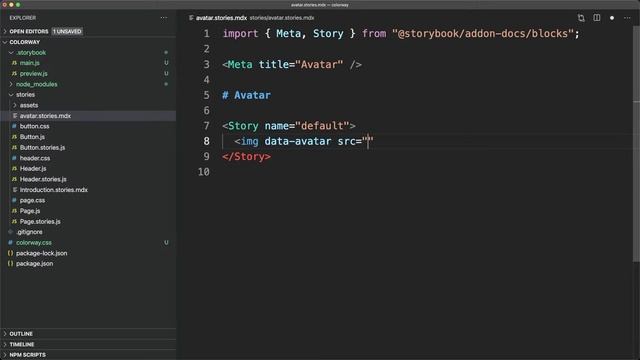This screenshot has width=640, height=360.
Task: Click the JS icon beside Button.js
Action: 14,137
